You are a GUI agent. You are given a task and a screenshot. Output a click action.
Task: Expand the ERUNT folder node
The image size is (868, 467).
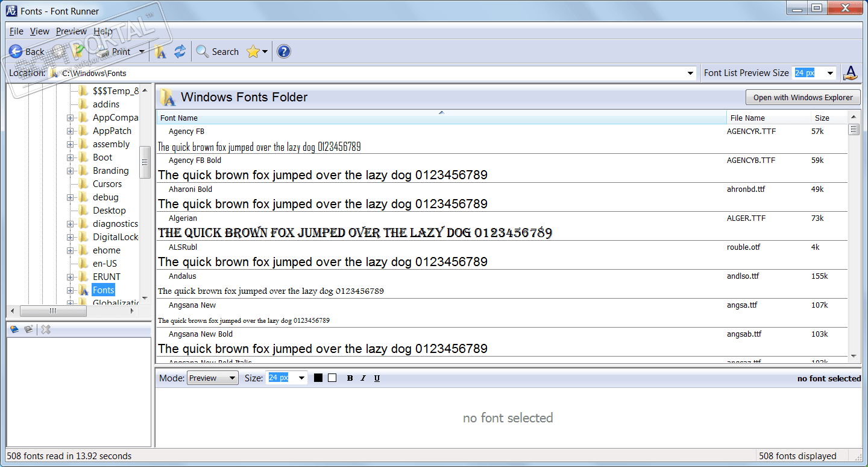coord(70,277)
